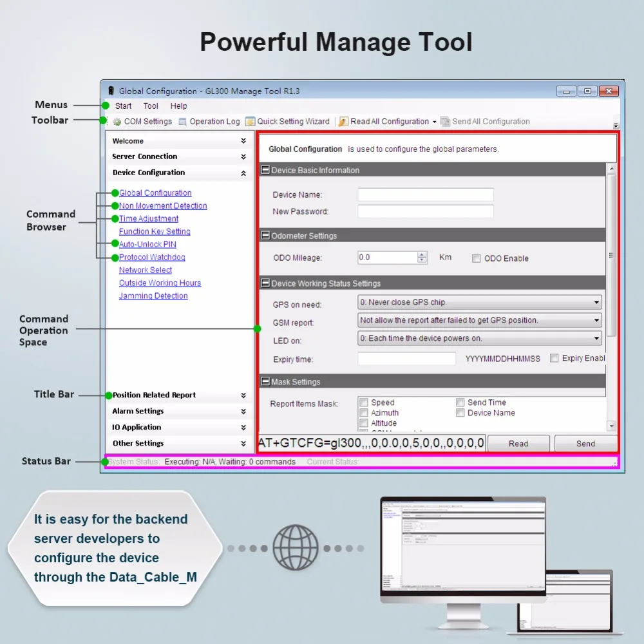644x644 pixels.
Task: Open the GPS on need dropdown
Action: [479, 302]
